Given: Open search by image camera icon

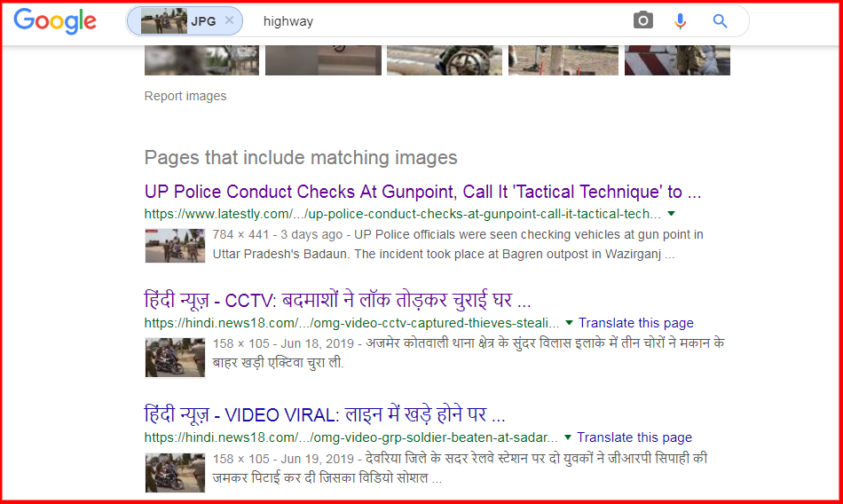Looking at the screenshot, I should [642, 21].
